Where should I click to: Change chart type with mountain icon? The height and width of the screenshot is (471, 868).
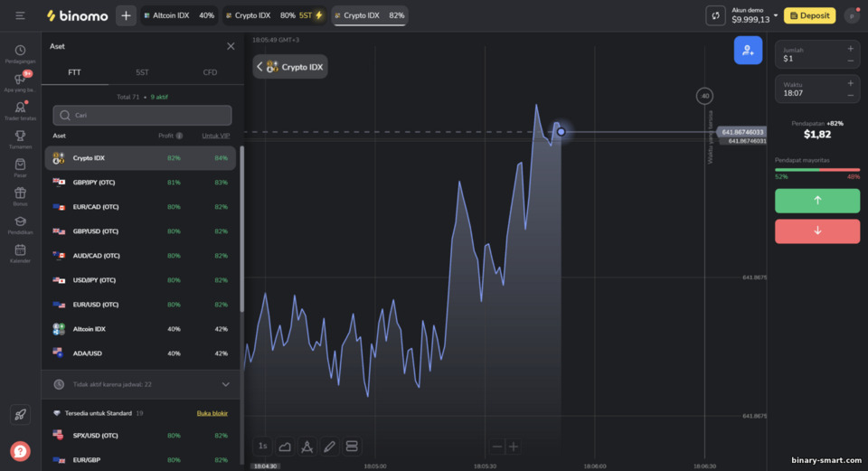285,446
